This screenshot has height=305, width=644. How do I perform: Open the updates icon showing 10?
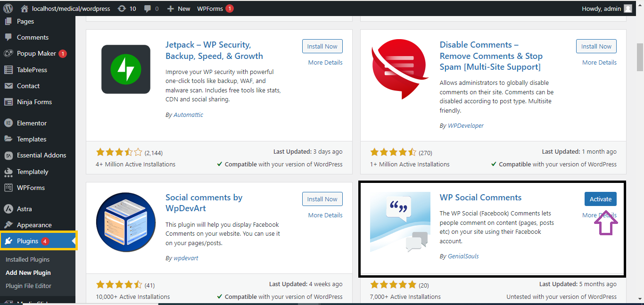(122, 8)
